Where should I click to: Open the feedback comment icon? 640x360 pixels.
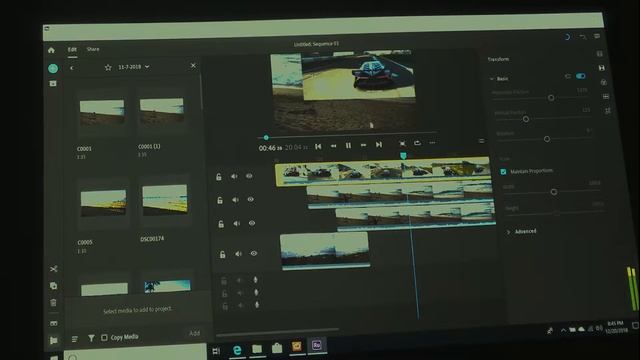pyautogui.click(x=597, y=36)
